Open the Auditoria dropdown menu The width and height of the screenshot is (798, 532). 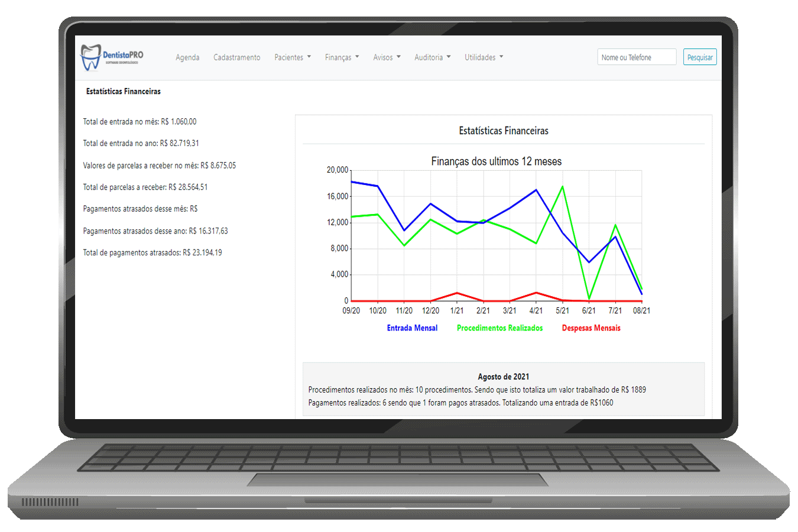click(x=432, y=57)
